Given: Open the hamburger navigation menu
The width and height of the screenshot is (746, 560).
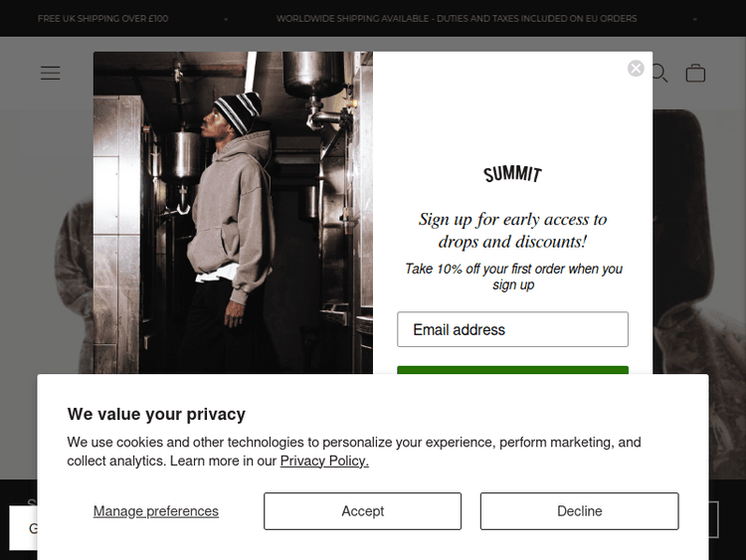Looking at the screenshot, I should click(50, 73).
